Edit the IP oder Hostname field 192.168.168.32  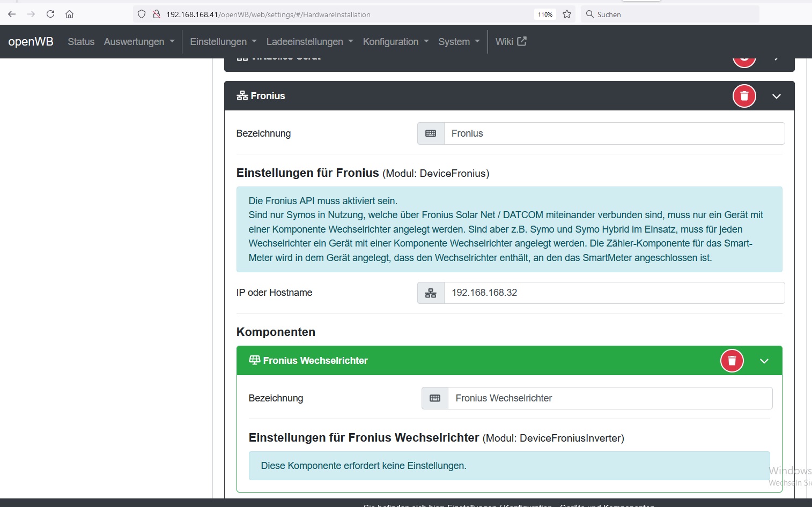[x=614, y=293]
